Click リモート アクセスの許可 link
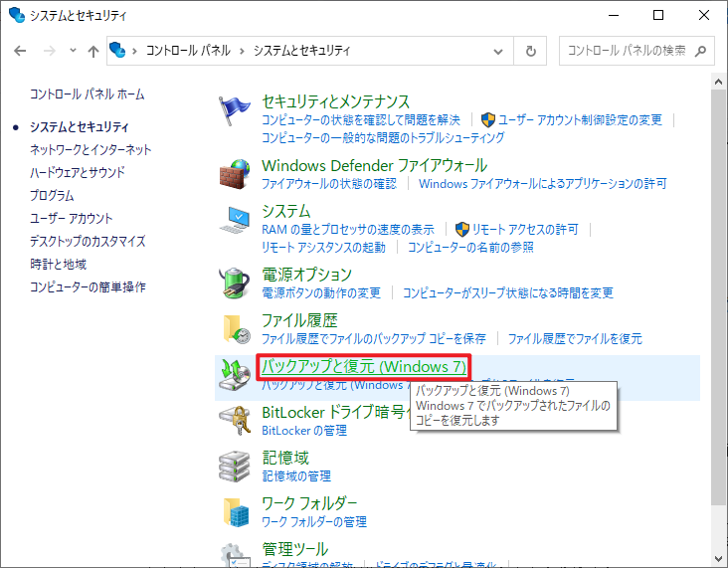 point(525,230)
